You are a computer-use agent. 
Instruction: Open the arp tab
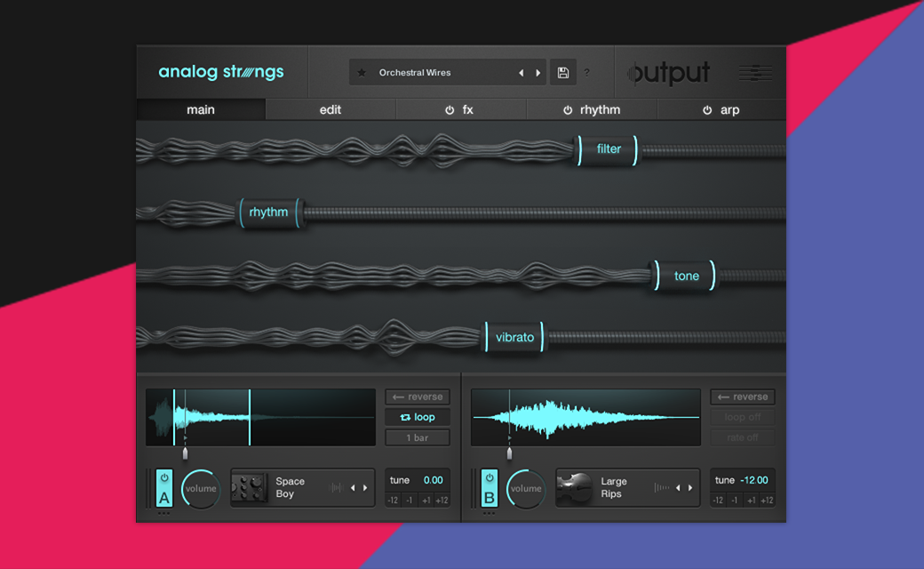pos(721,109)
